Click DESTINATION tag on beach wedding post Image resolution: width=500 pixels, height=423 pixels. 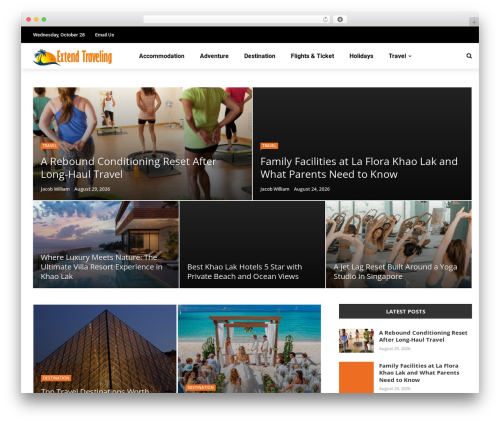point(201,388)
